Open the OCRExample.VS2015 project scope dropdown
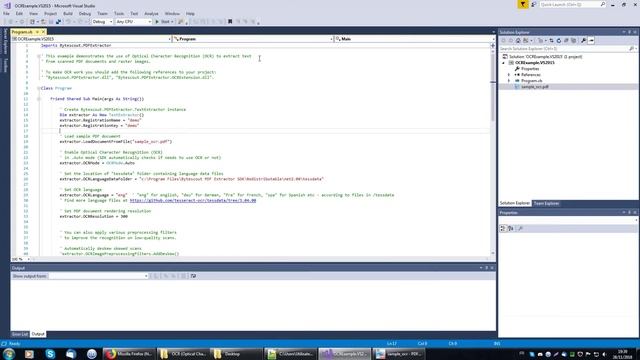The width and height of the screenshot is (640, 360). 91,39
